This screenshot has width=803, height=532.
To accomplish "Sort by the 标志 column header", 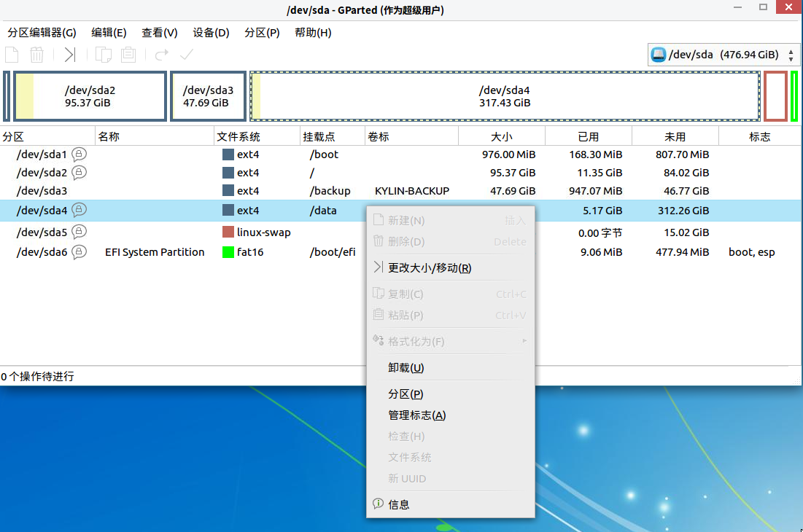I will 760,136.
